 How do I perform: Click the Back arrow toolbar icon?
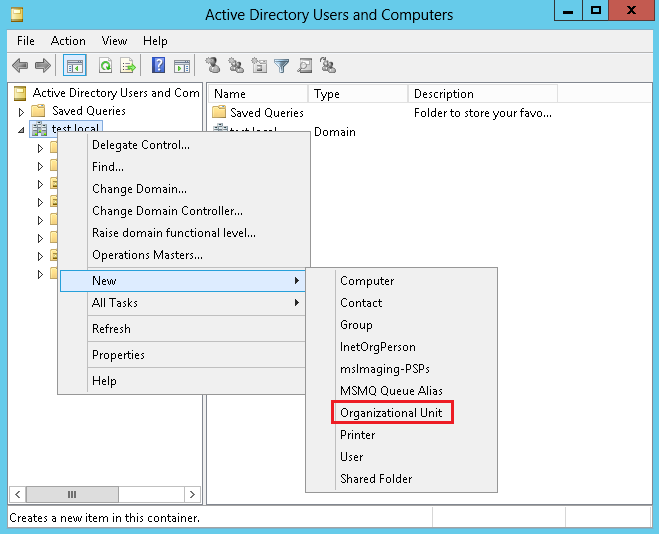pos(20,66)
